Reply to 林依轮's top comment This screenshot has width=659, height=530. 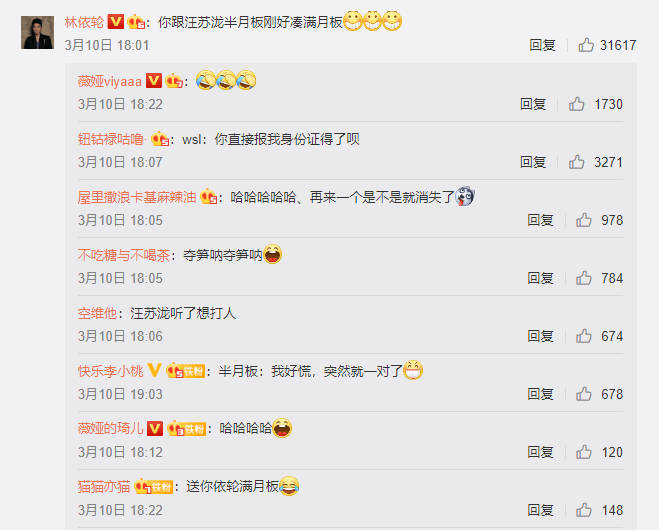[x=542, y=45]
